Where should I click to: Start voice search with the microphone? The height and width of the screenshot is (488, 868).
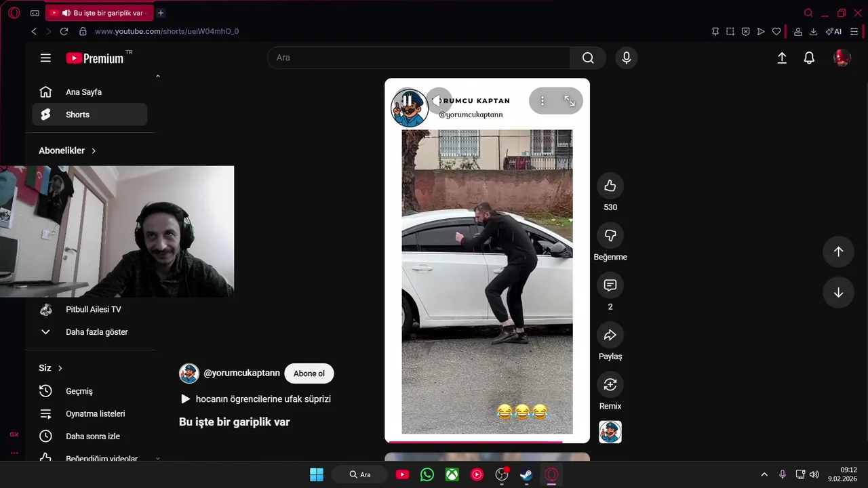click(627, 58)
